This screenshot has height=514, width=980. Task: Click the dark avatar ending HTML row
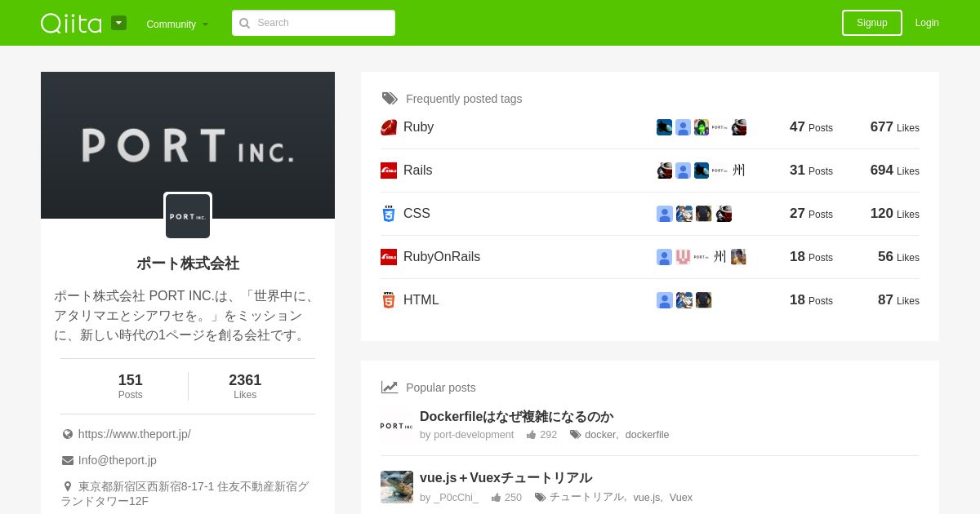(x=704, y=300)
